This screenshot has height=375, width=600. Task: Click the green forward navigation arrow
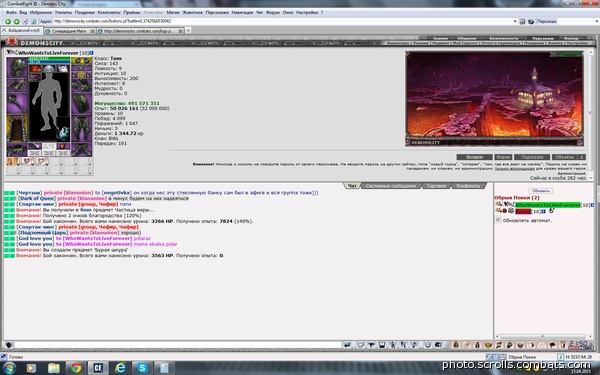[16, 21]
